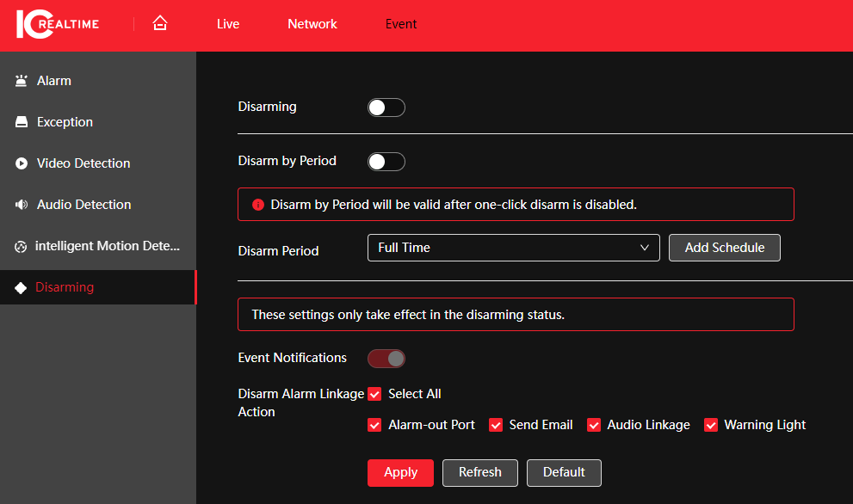The width and height of the screenshot is (853, 504).
Task: Click the 'Disarm Alarm Linkage Action' label
Action: tap(301, 403)
